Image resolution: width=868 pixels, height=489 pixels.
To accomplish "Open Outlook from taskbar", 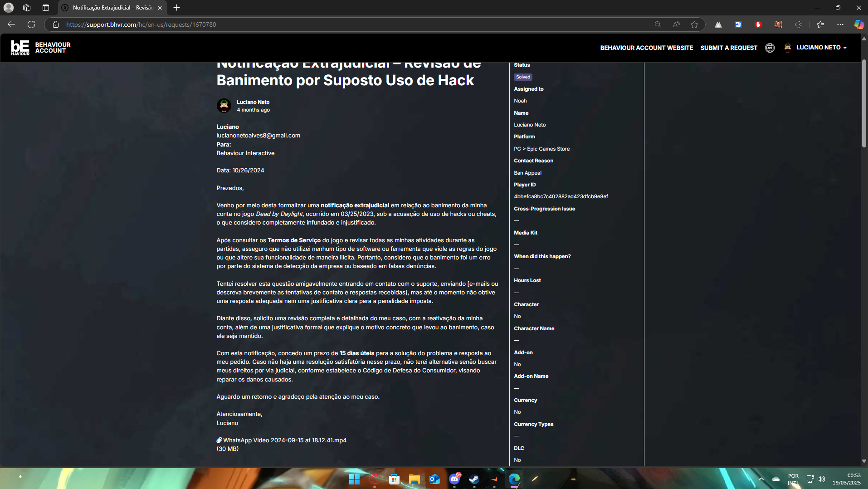I will coord(434,479).
